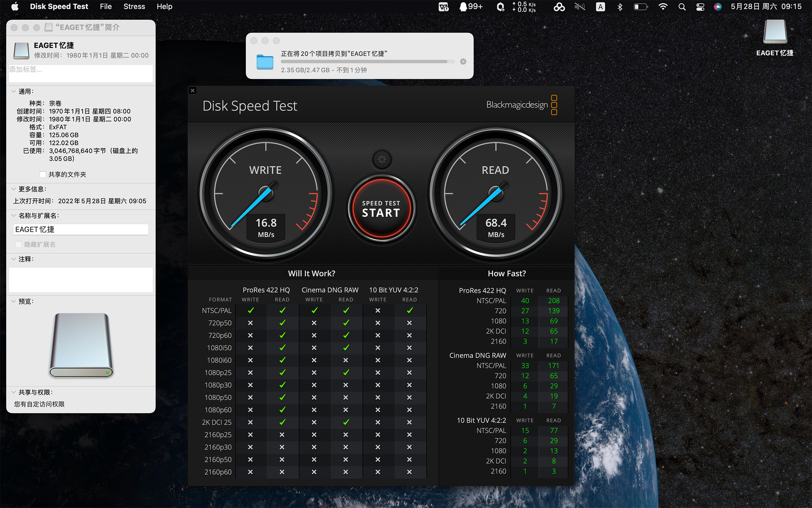Open input source A icon in menu bar

(600, 7)
